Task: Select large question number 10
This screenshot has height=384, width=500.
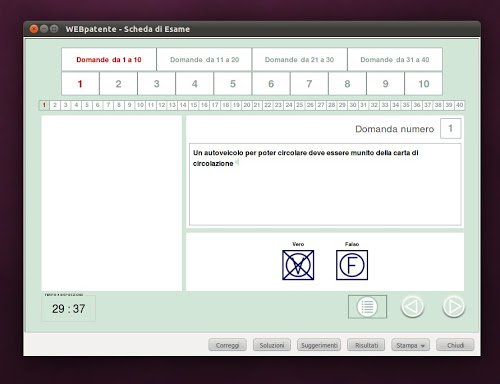Action: [424, 84]
